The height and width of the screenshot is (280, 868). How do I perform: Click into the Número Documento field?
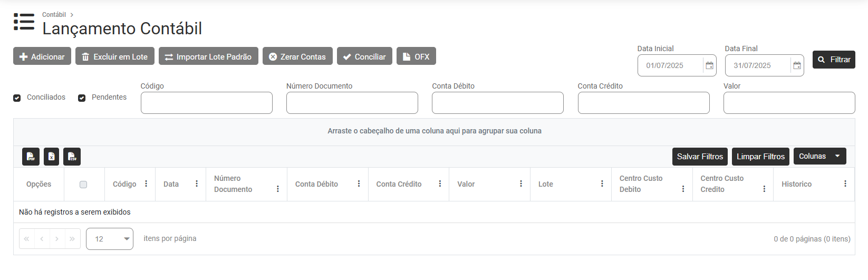(x=352, y=103)
